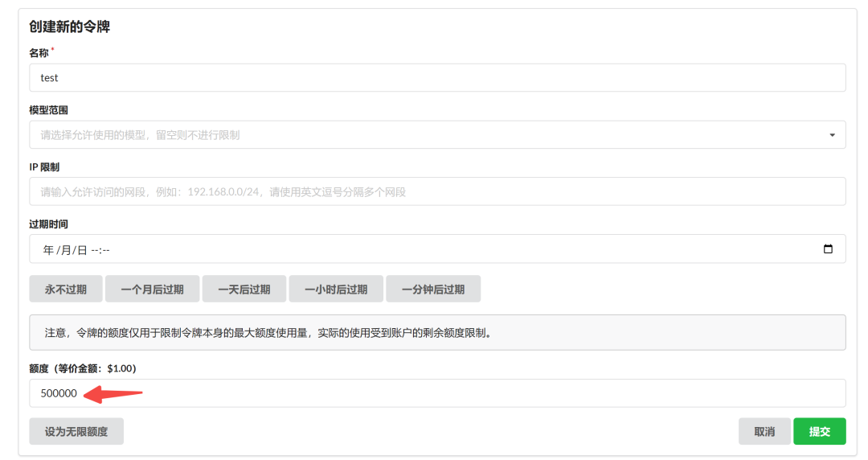The height and width of the screenshot is (460, 868).
Task: Click the IP 限制 label
Action: (44, 166)
